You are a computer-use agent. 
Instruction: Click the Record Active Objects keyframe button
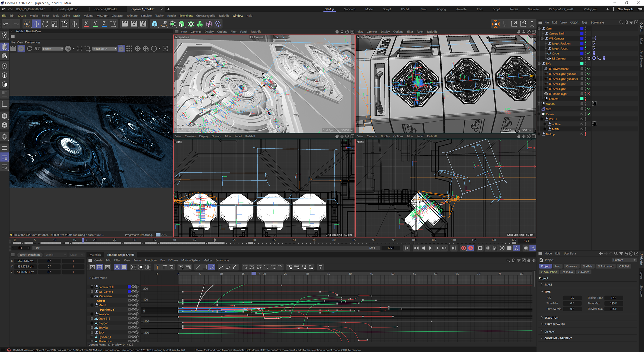[463, 248]
